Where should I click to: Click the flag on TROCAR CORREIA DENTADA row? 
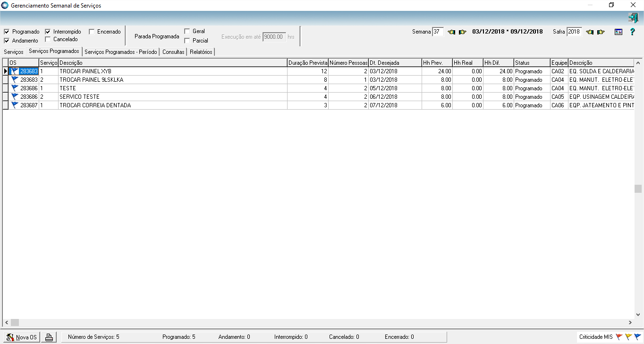[15, 105]
